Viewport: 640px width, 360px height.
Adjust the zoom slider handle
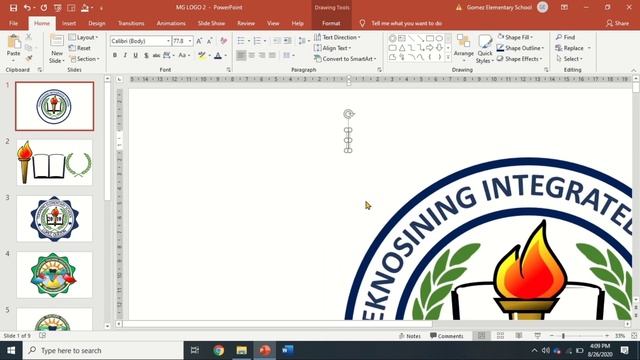(563, 336)
